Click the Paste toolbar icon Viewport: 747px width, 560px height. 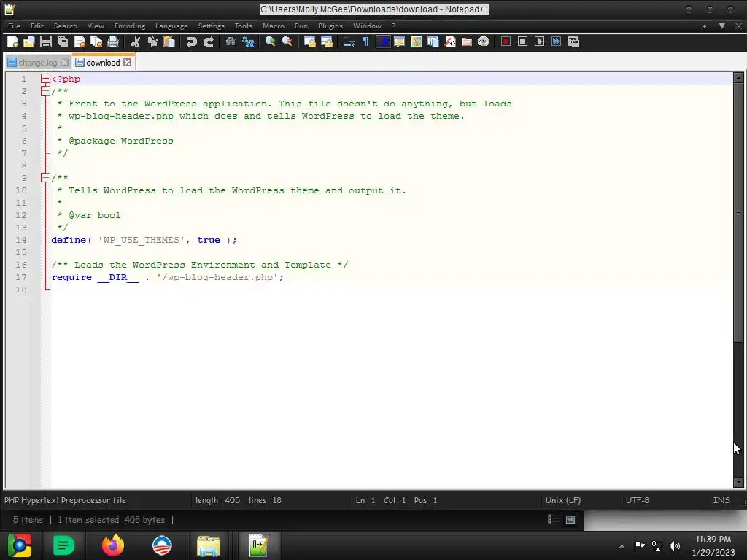click(x=169, y=42)
